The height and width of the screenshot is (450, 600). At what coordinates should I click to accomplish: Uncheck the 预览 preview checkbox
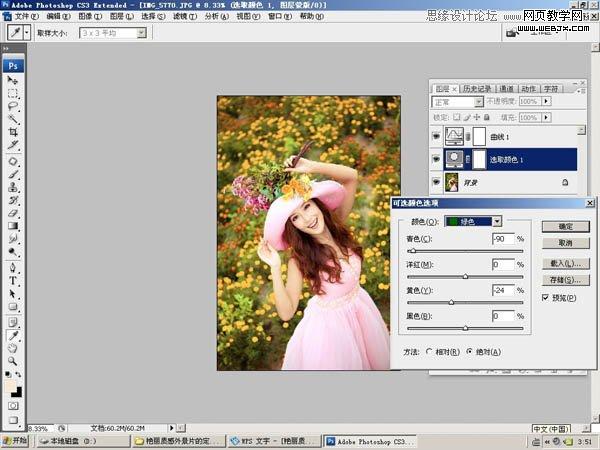point(545,298)
